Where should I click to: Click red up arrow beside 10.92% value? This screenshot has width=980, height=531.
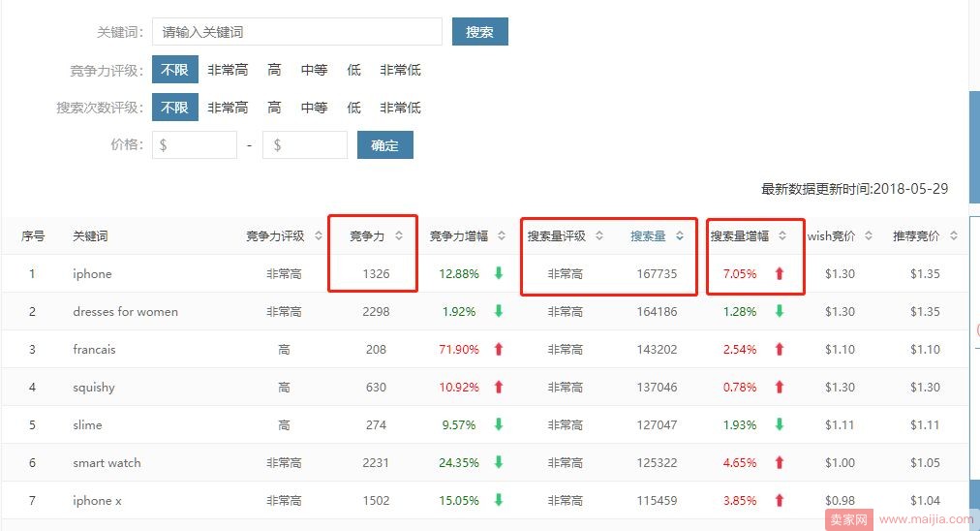tap(499, 388)
